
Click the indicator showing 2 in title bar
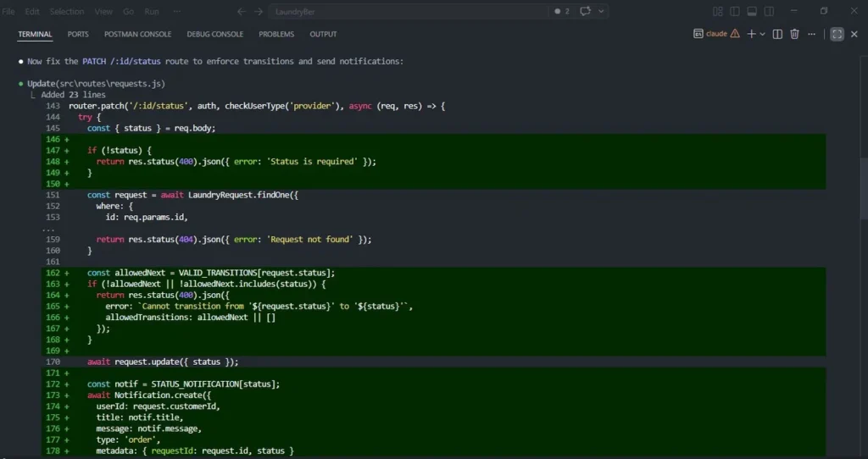pyautogui.click(x=562, y=12)
